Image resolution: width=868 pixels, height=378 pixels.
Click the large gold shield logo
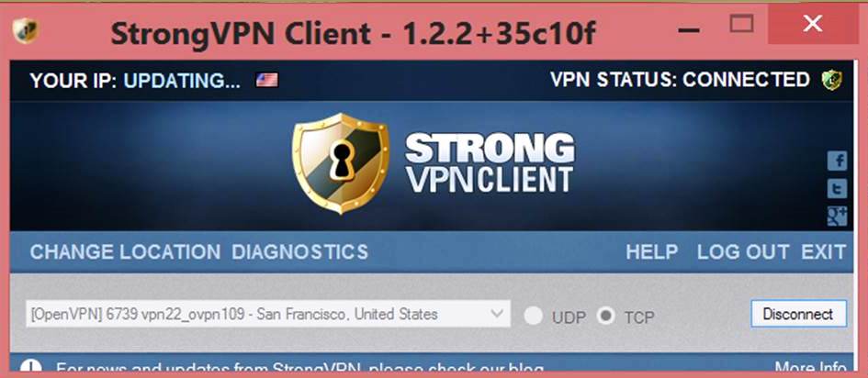click(x=340, y=163)
